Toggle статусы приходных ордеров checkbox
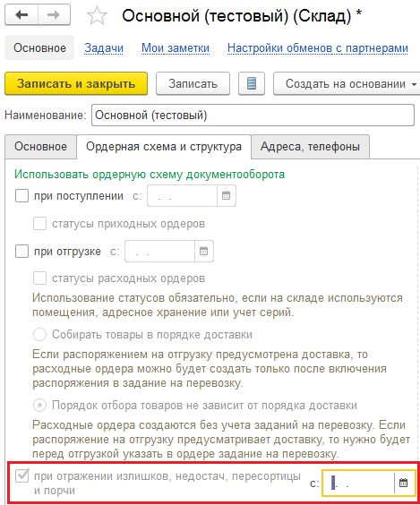The image size is (420, 505). click(x=39, y=224)
